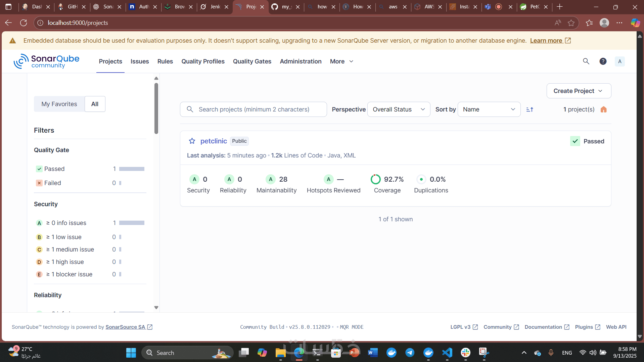Focus the Search projects input field
The width and height of the screenshot is (644, 362).
pos(254,109)
